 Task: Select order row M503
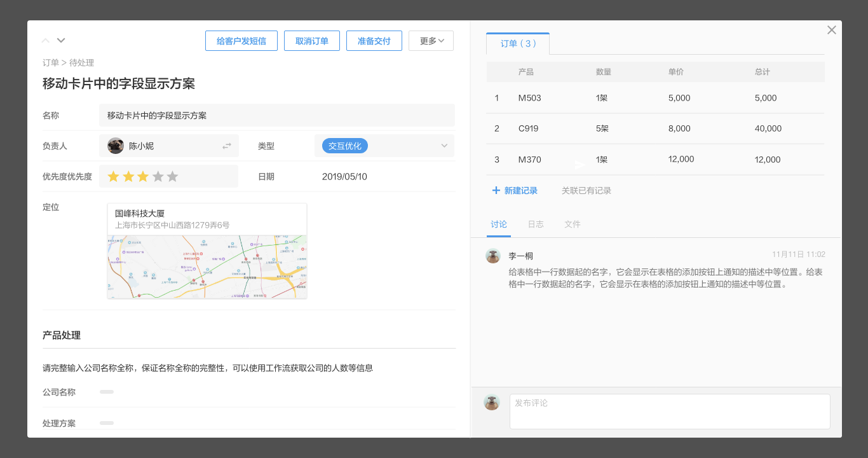656,98
